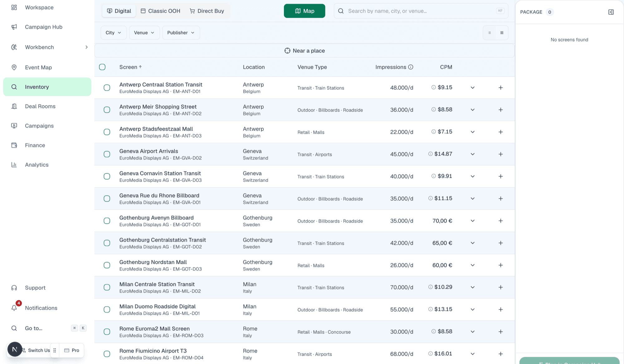Select Rome Euroma2 Mall Screen checkbox
The image size is (624, 364).
[x=107, y=332]
